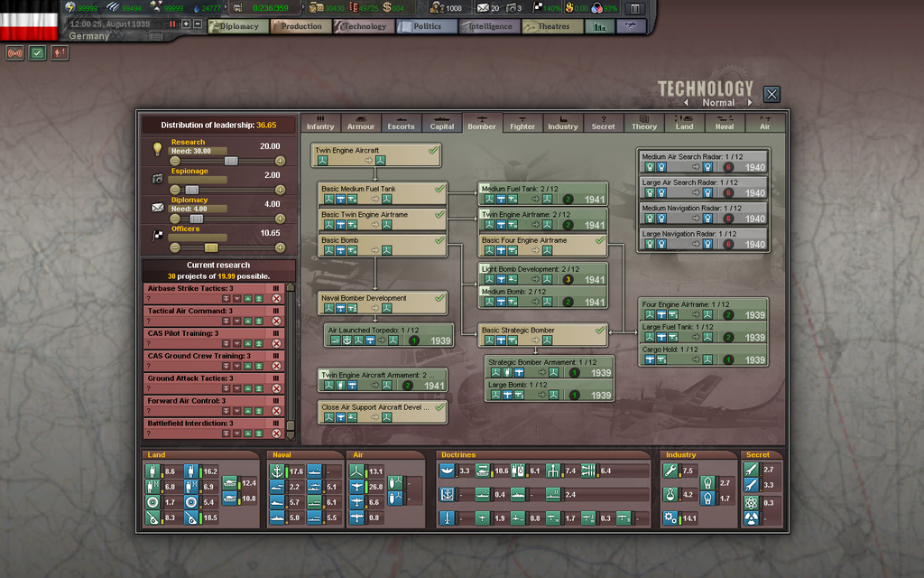Viewport: 924px width, 578px height.
Task: Increase Officers leadership with plus button
Action: click(x=280, y=247)
